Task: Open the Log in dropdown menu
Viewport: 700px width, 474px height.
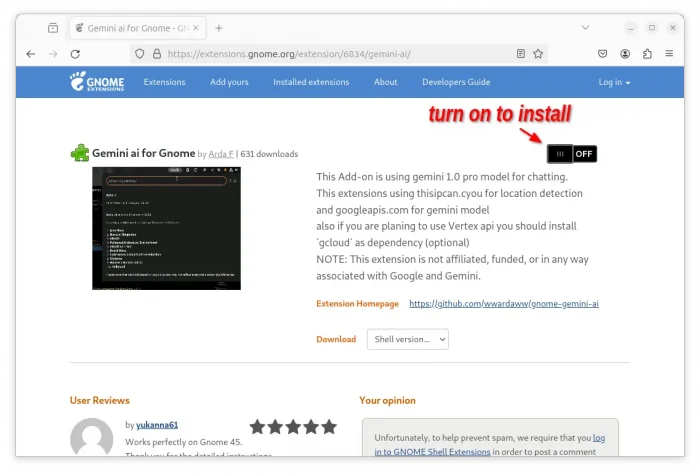Action: coord(614,82)
